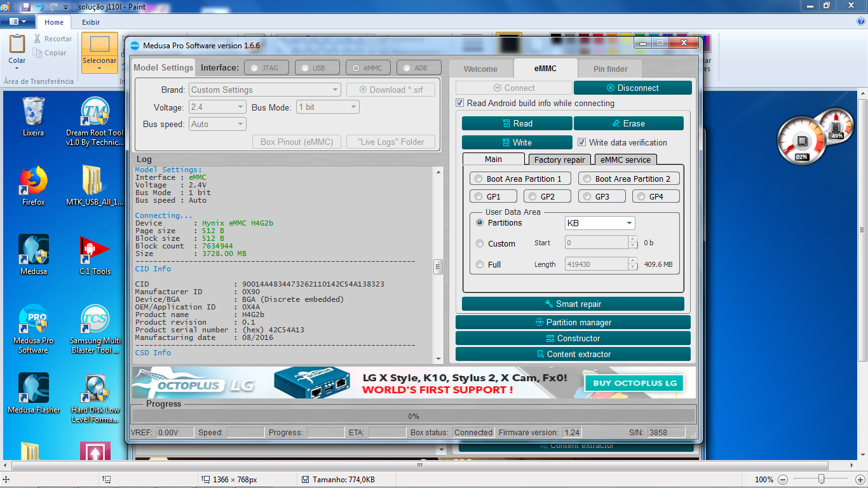Screen dimensions: 868x488
Task: Toggle Write data verification checkbox
Action: coord(581,142)
